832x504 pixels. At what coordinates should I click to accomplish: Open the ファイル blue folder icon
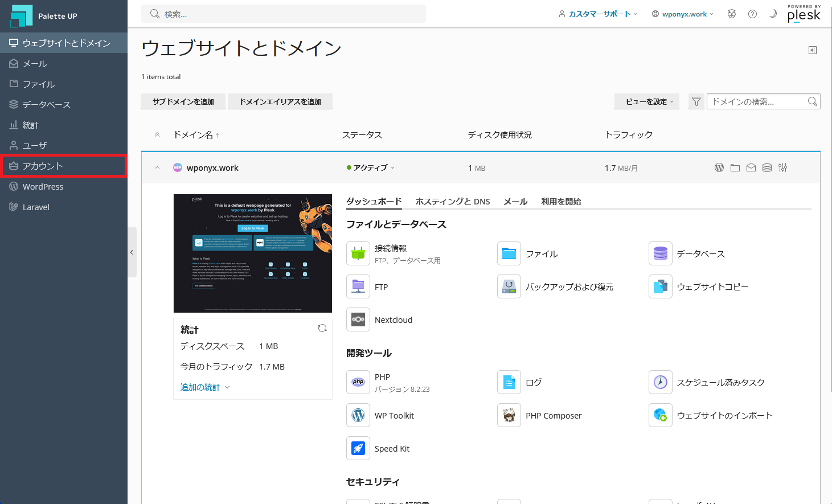click(x=509, y=253)
